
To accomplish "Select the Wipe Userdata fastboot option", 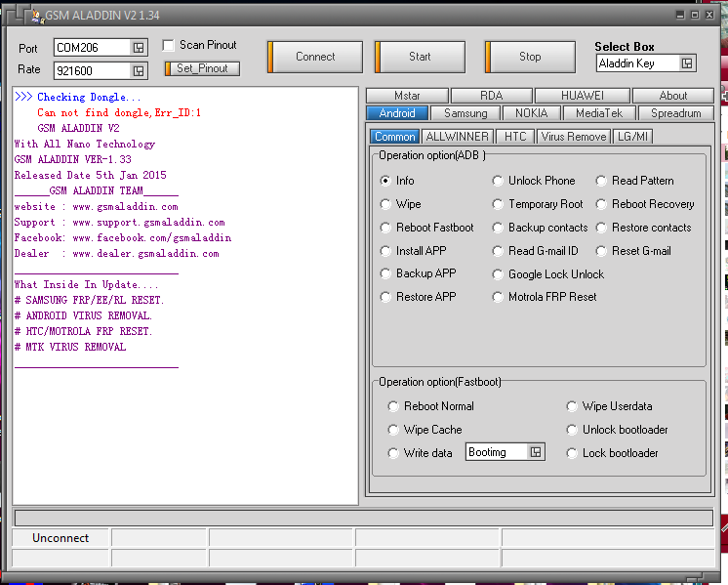I will tap(609, 406).
